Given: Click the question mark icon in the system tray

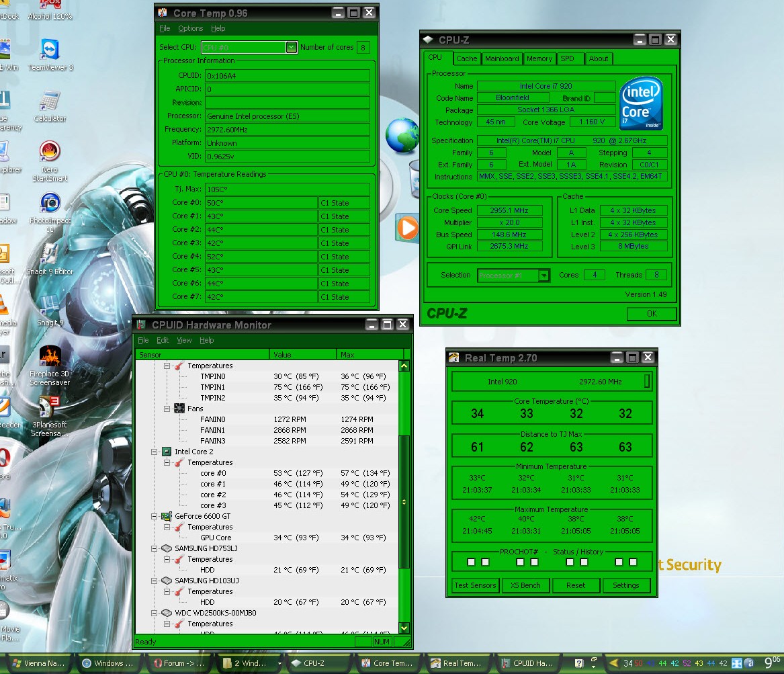Looking at the screenshot, I should coord(579,663).
